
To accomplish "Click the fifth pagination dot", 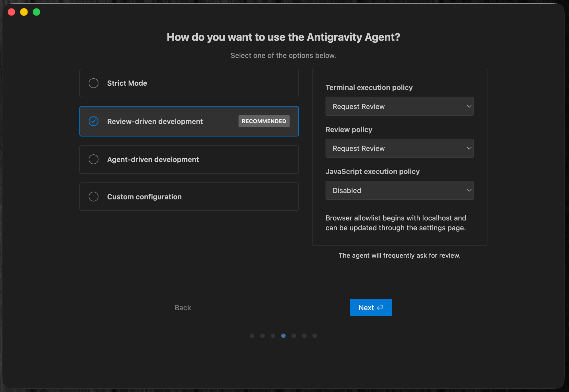I will tap(294, 336).
